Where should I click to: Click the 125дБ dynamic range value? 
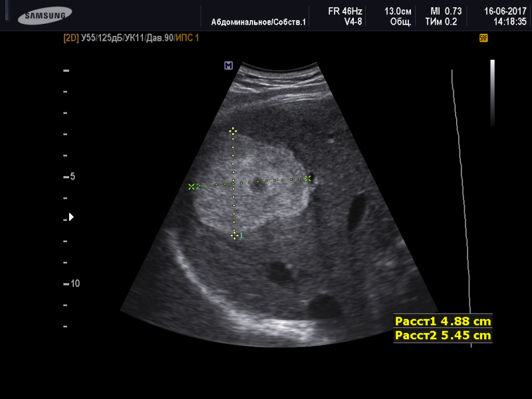coord(110,38)
